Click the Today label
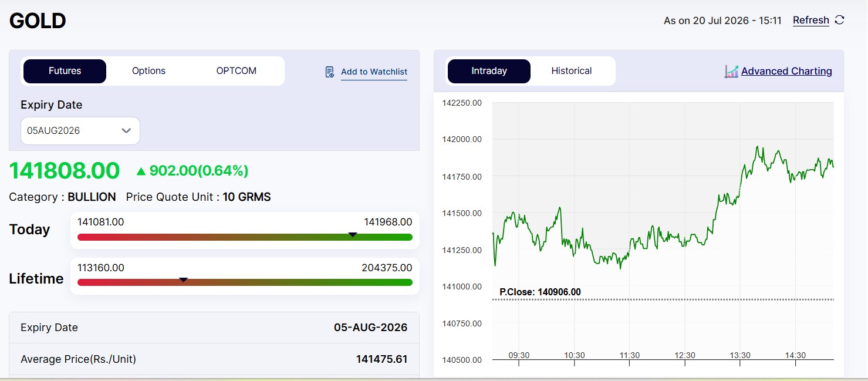 (x=29, y=230)
